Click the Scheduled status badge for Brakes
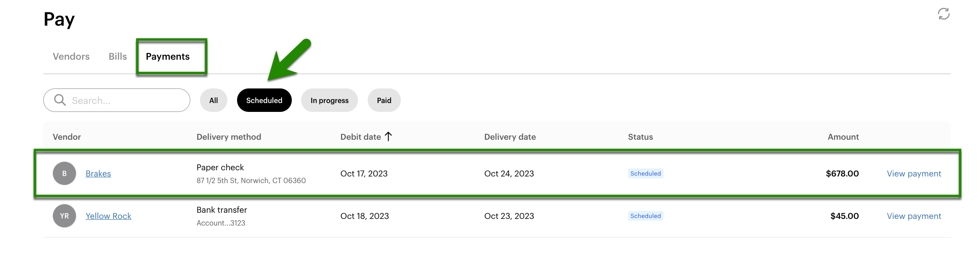The width and height of the screenshot is (980, 268). pyautogui.click(x=645, y=173)
